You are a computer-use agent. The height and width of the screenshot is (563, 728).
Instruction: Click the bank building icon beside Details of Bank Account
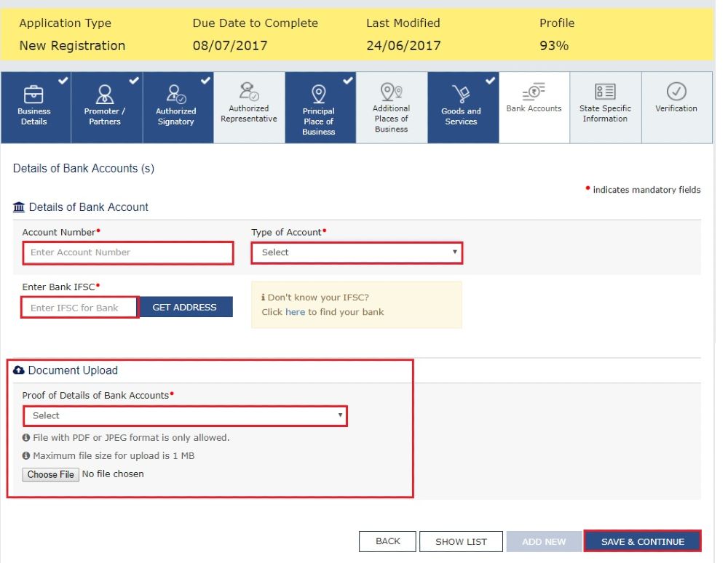click(19, 207)
